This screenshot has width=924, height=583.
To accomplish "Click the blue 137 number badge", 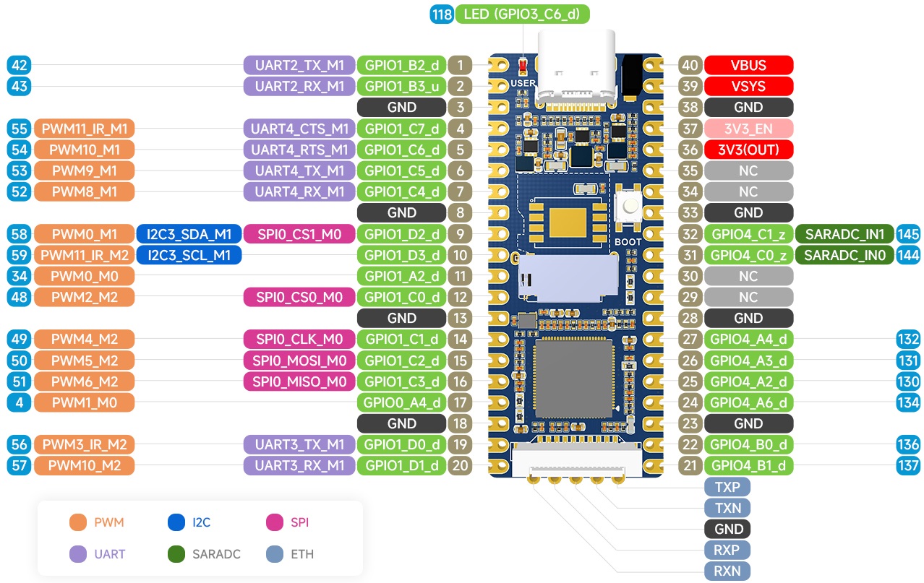I will click(908, 465).
